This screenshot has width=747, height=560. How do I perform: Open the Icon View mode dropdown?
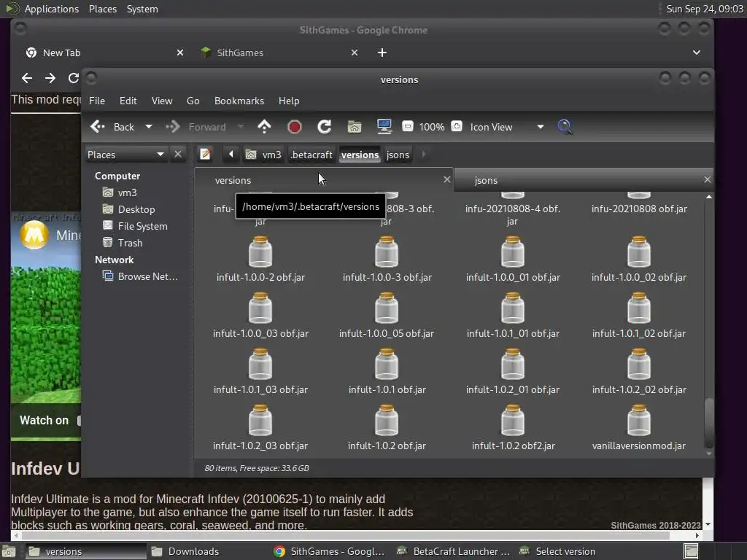point(507,127)
